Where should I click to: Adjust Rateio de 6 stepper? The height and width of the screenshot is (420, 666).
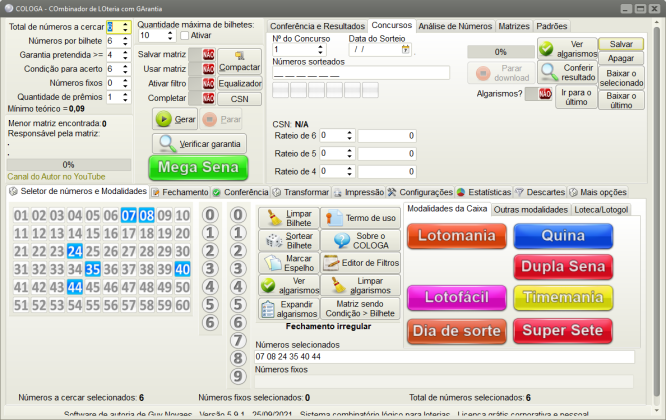pos(349,136)
